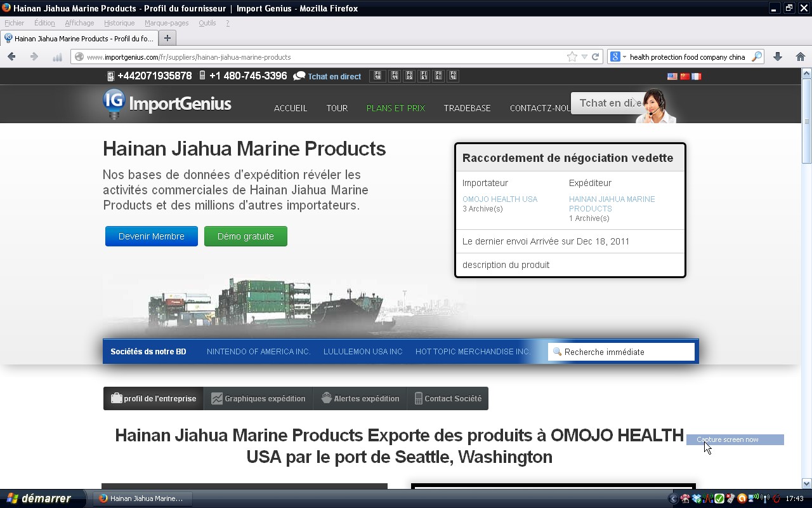Go to the Firefox home page icon
Screen dimensions: 812x508
pos(801,57)
